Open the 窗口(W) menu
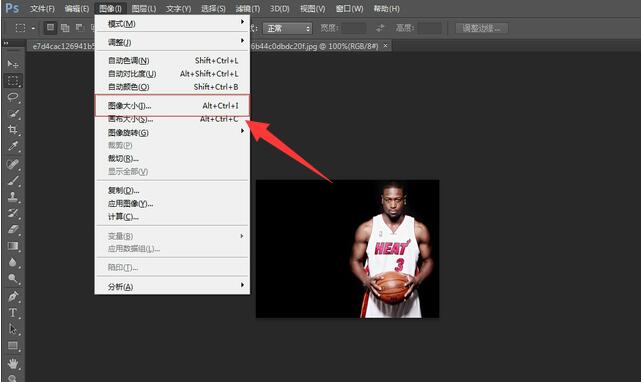 (350, 9)
